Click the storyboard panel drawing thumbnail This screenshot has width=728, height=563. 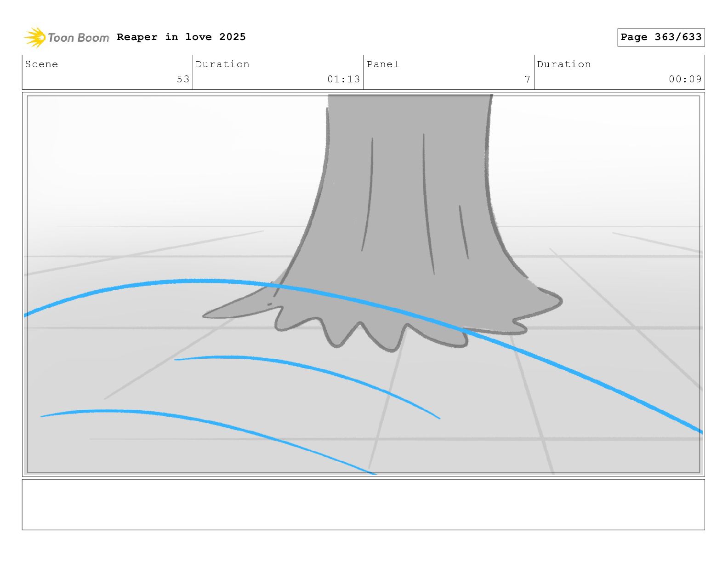(364, 284)
